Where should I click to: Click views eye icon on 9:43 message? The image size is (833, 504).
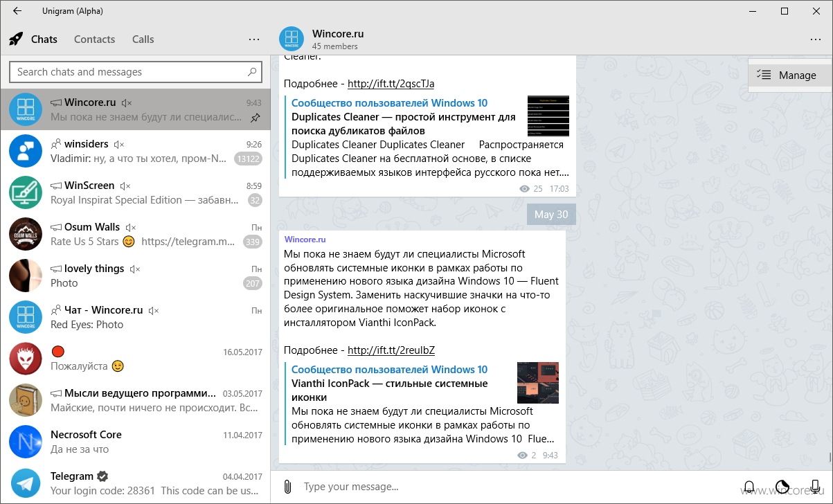tap(523, 456)
